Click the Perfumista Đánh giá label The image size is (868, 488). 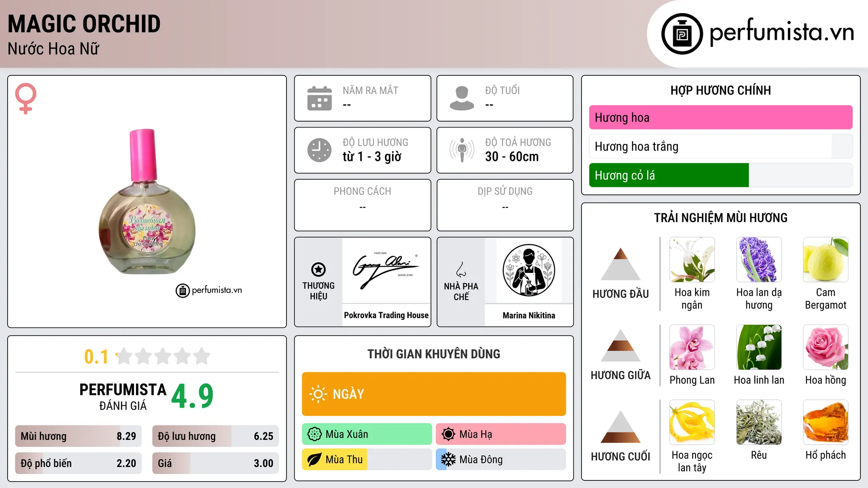point(123,397)
